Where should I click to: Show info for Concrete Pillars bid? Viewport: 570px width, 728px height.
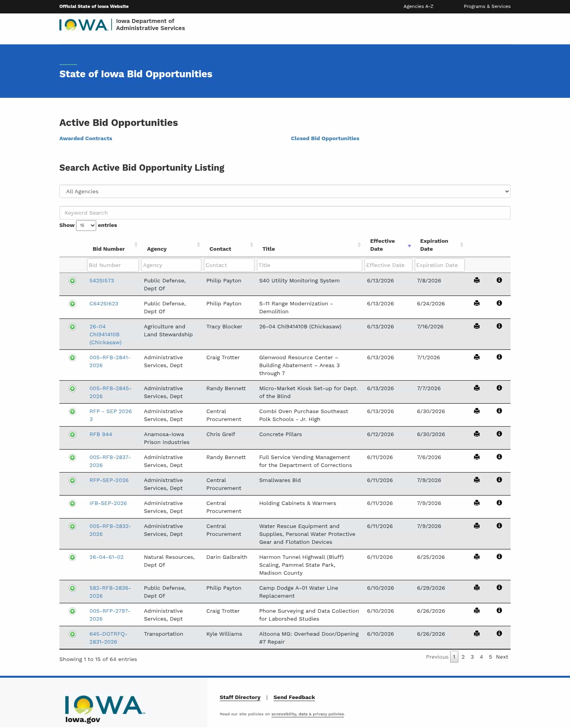pyautogui.click(x=499, y=434)
